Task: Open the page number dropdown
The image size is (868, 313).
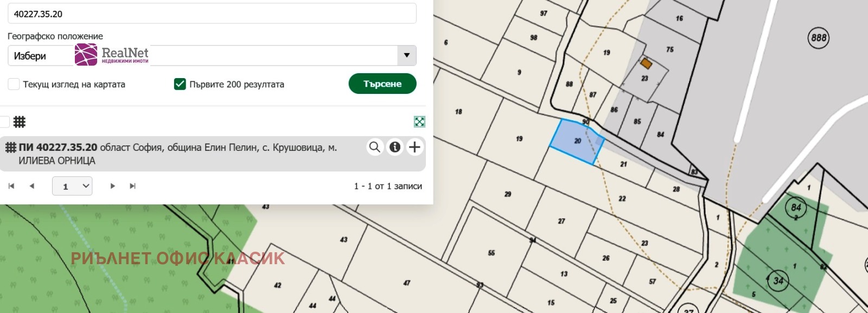Action: (x=72, y=186)
